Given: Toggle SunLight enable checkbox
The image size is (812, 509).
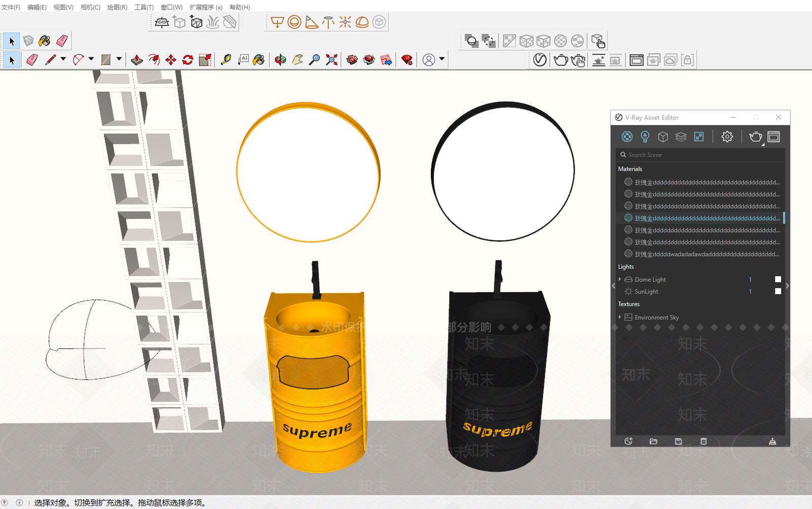Looking at the screenshot, I should [x=778, y=291].
